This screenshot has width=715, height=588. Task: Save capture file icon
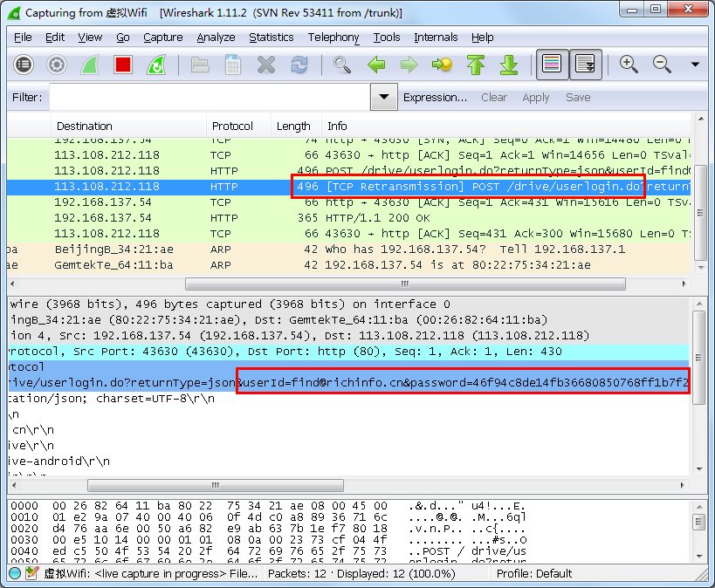233,65
